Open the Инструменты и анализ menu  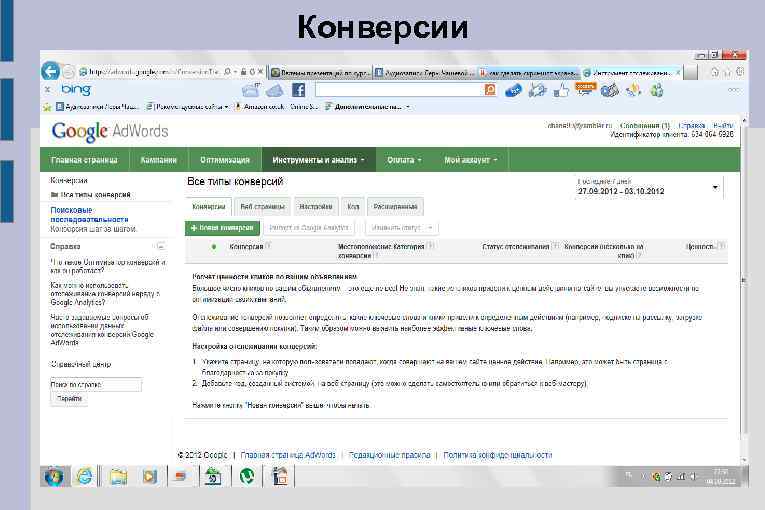[319, 160]
